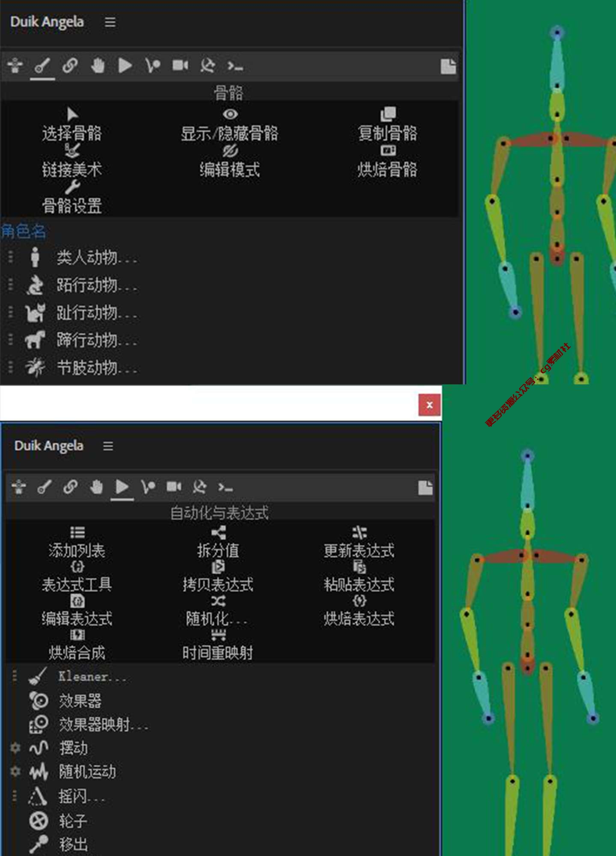Open the hand controllers tab in top panel
The width and height of the screenshot is (616, 856).
[x=98, y=66]
